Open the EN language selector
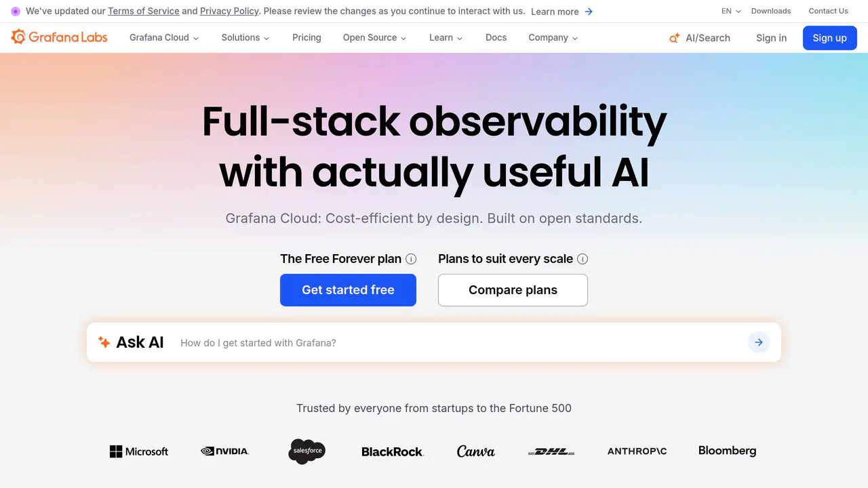 731,11
